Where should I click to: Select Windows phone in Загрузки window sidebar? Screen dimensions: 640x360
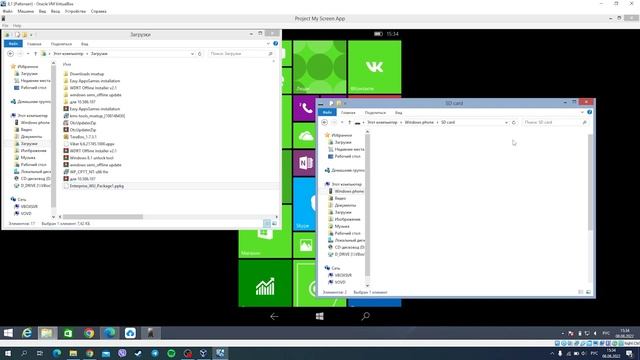coord(35,122)
